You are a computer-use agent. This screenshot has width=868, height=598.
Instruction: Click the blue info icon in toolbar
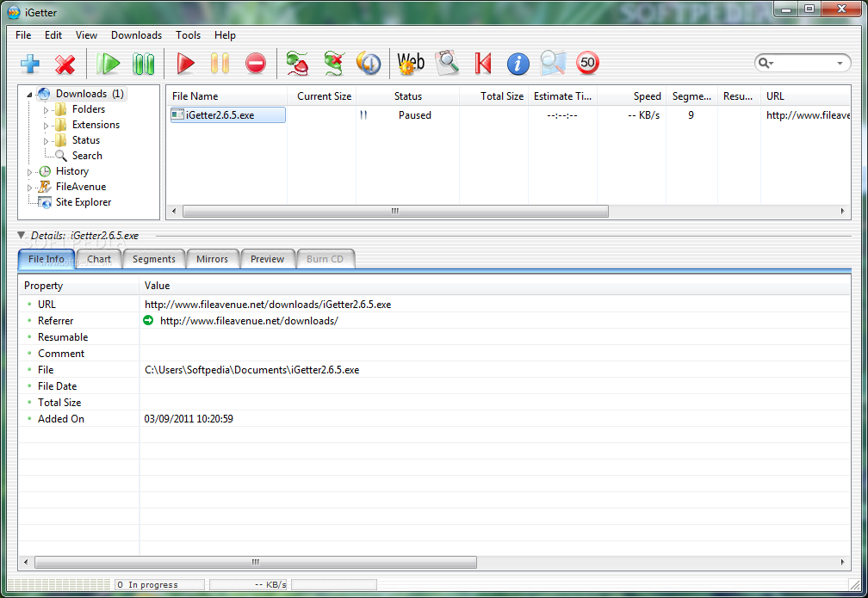[x=518, y=64]
